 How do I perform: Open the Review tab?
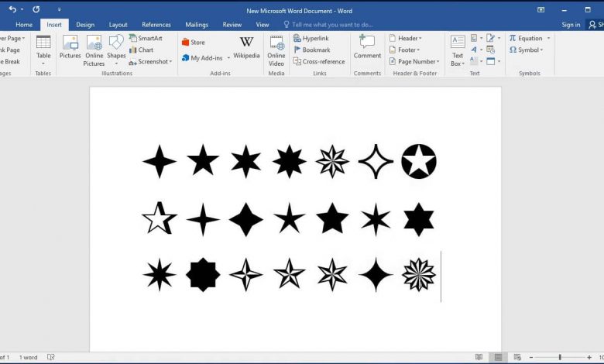click(232, 25)
